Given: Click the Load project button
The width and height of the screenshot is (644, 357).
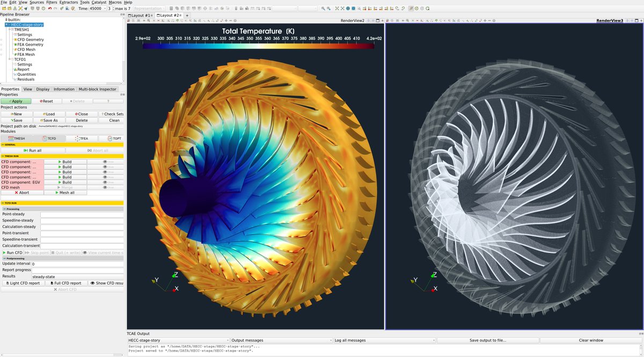Looking at the screenshot, I should [x=49, y=114].
